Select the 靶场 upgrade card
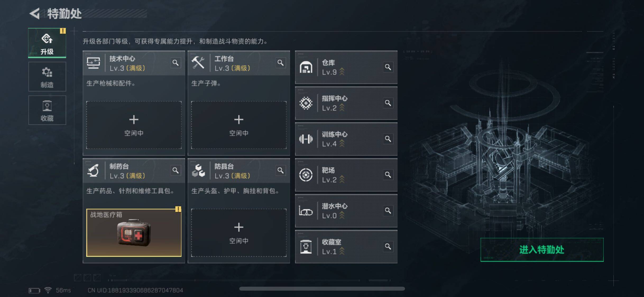The height and width of the screenshot is (297, 644). pyautogui.click(x=346, y=175)
